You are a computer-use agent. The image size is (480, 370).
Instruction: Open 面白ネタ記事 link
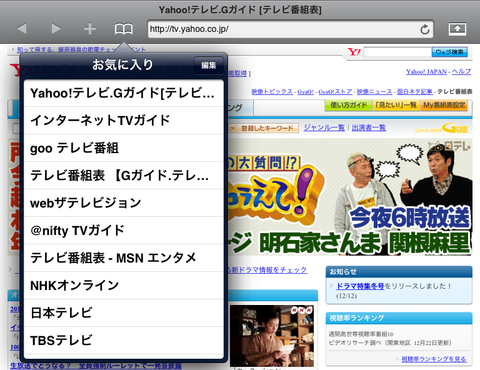coord(415,92)
